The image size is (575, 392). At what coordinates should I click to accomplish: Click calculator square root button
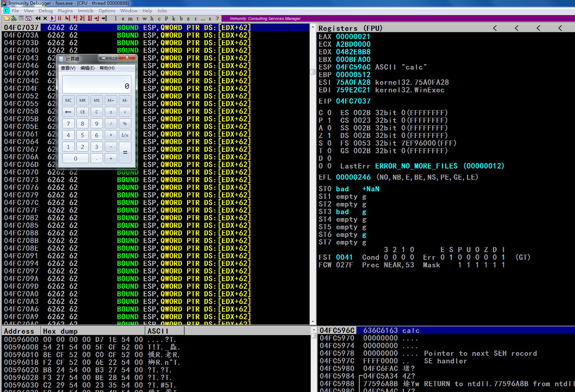(125, 112)
